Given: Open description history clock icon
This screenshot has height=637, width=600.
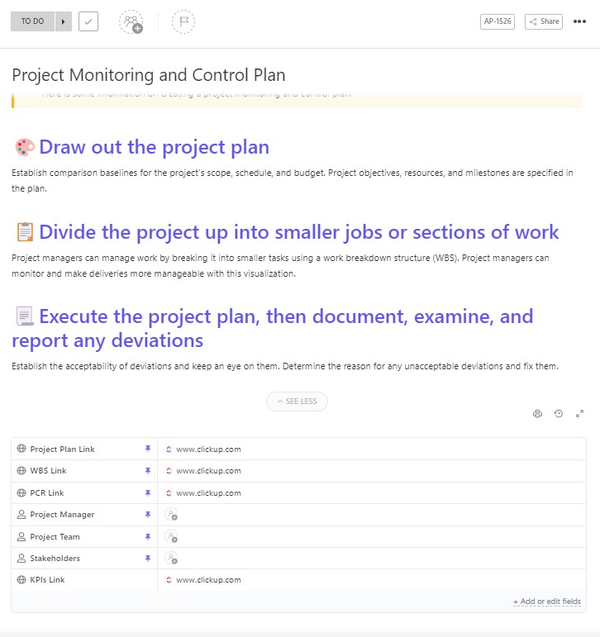Looking at the screenshot, I should point(559,414).
